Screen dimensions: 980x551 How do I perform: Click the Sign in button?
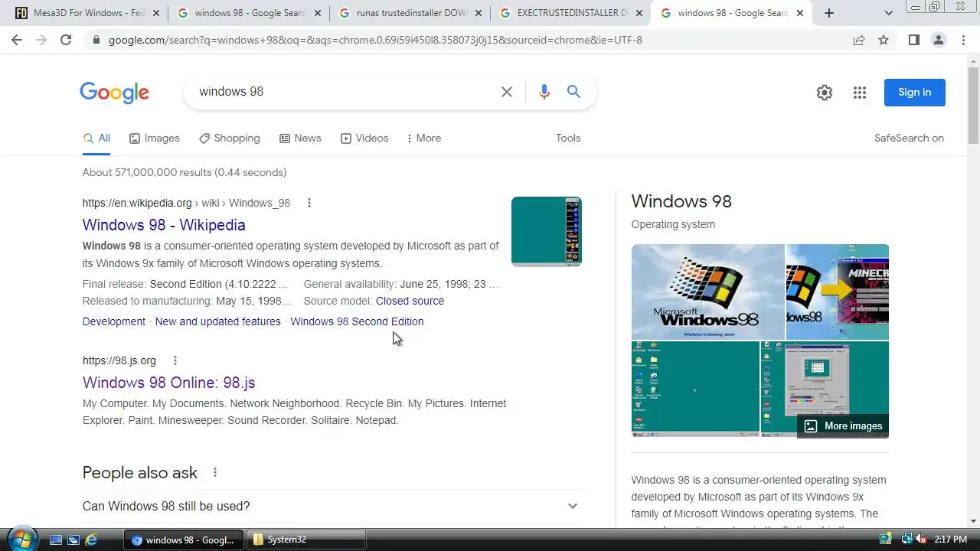pos(915,93)
